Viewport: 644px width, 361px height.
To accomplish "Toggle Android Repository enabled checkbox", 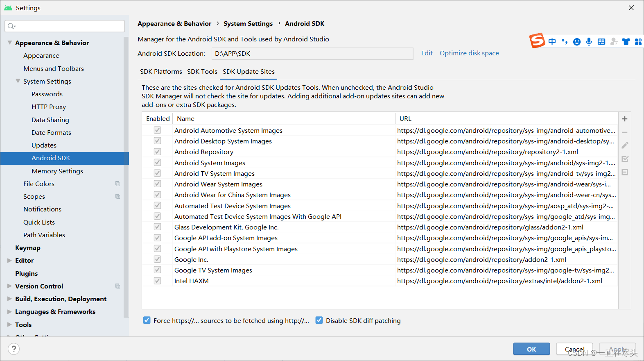I will click(x=157, y=152).
